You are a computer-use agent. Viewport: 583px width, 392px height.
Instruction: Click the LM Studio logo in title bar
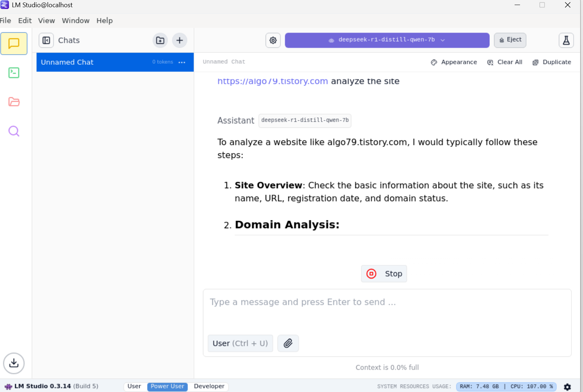click(x=5, y=5)
